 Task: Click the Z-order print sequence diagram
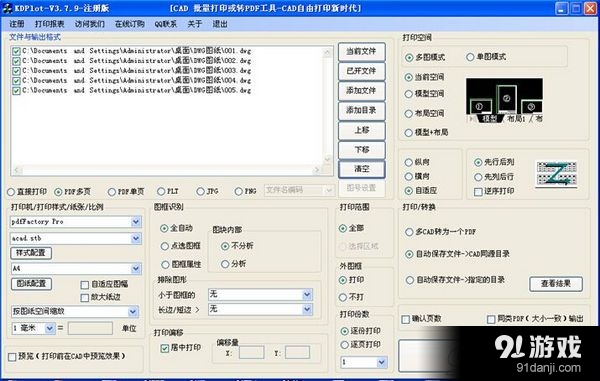[557, 174]
